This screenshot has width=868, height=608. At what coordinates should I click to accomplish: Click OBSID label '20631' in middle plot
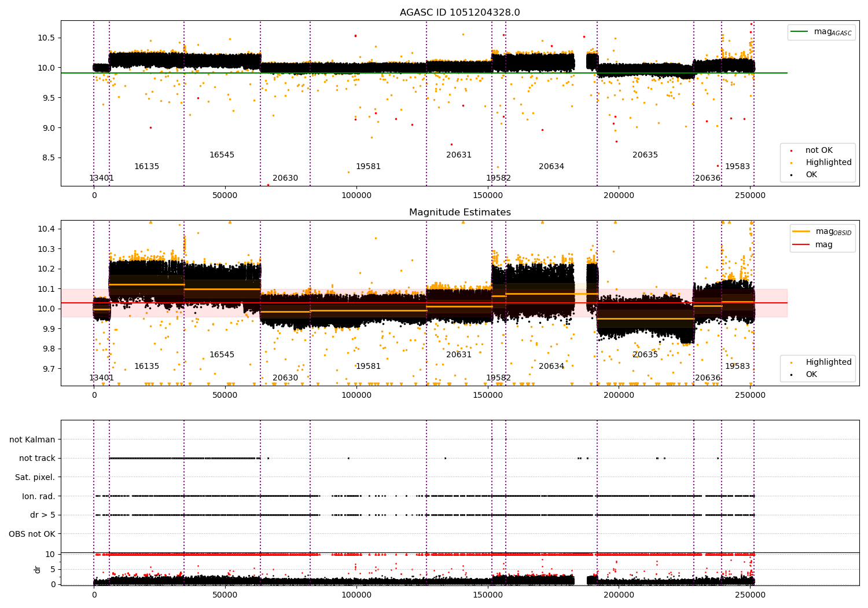(459, 355)
